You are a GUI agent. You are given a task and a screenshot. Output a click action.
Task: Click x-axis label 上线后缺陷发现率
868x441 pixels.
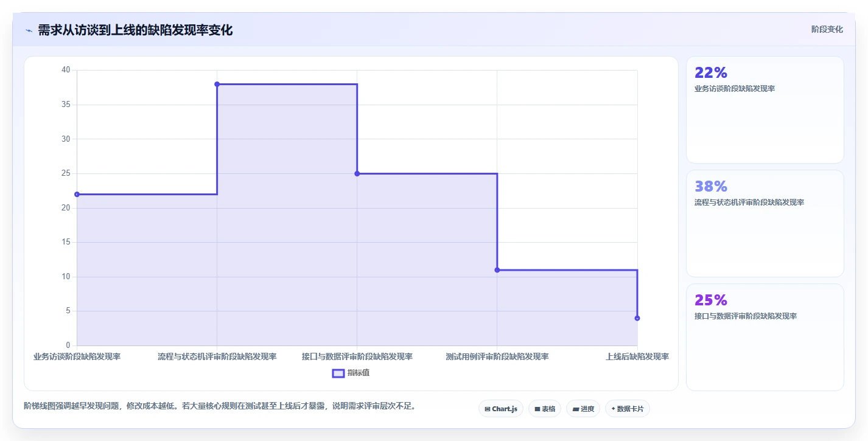click(637, 356)
